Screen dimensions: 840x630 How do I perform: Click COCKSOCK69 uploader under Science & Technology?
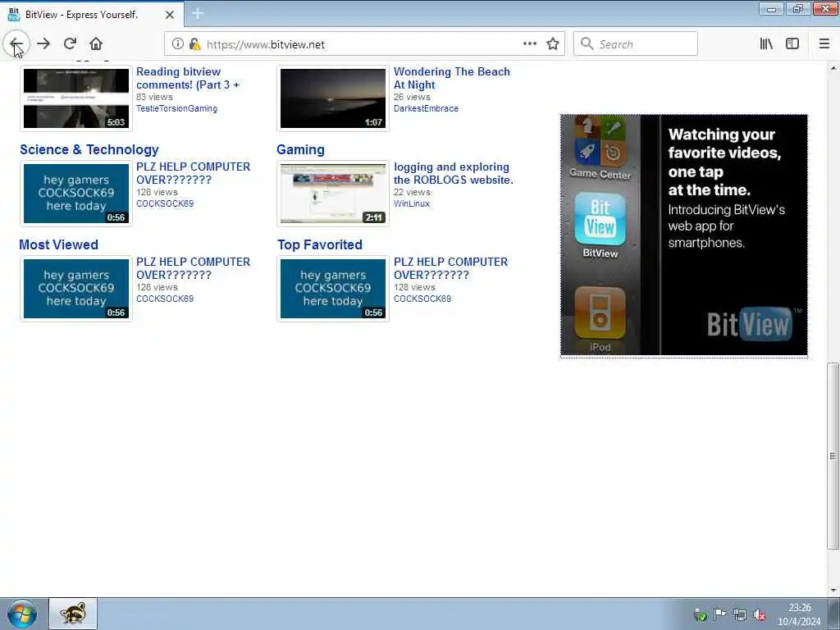click(164, 203)
